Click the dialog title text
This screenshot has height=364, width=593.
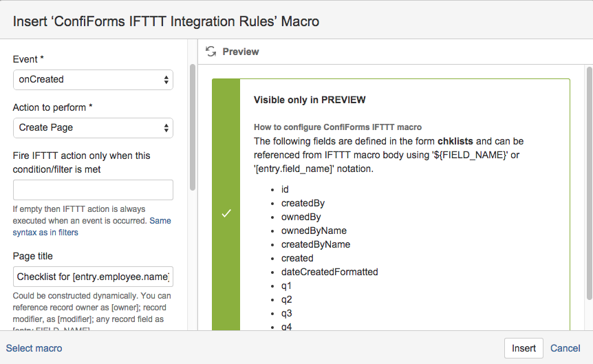(166, 21)
